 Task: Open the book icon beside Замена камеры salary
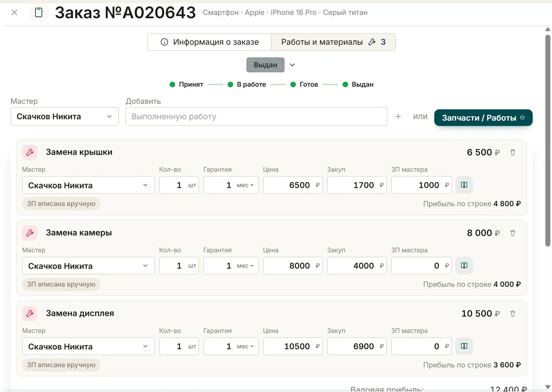click(x=464, y=265)
